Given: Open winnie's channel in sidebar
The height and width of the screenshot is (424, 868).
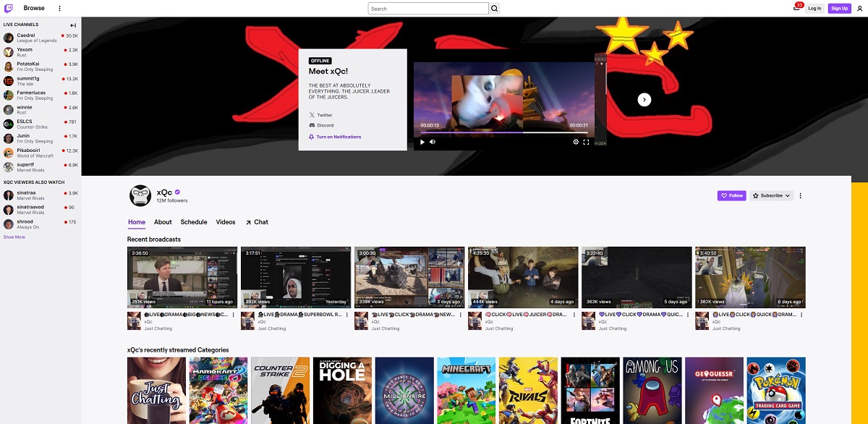Looking at the screenshot, I should click(41, 109).
